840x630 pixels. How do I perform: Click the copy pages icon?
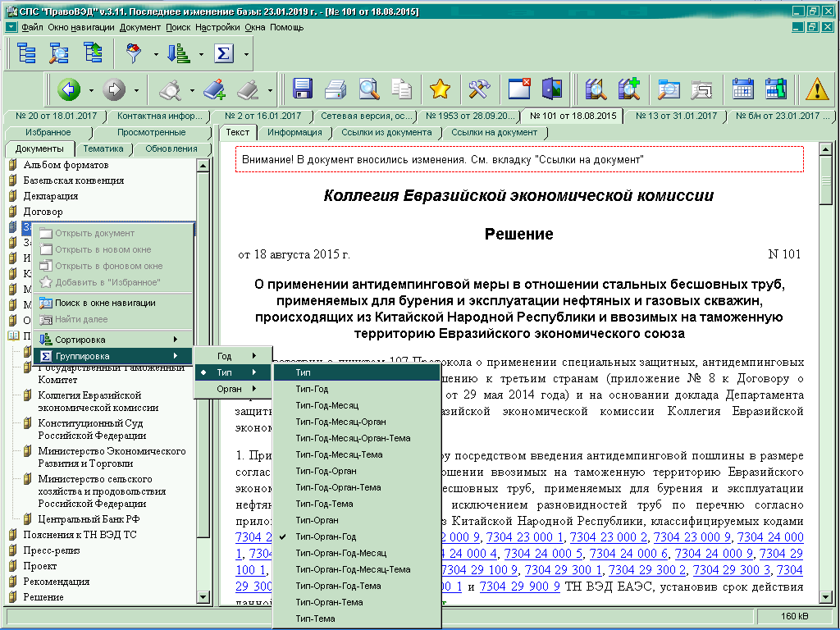pos(402,89)
